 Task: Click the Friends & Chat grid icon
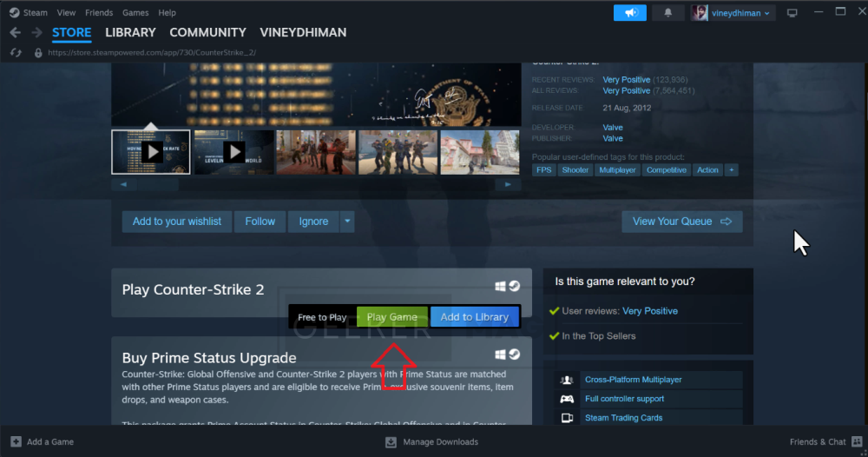(857, 442)
